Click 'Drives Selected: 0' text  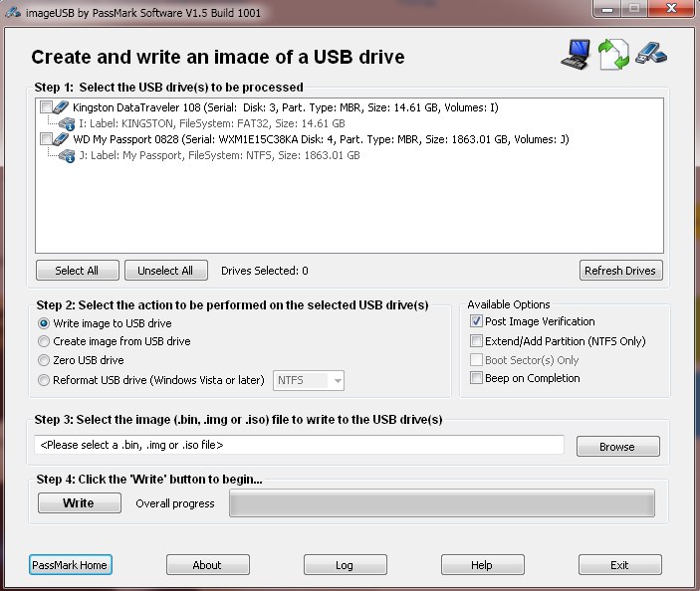(x=265, y=271)
